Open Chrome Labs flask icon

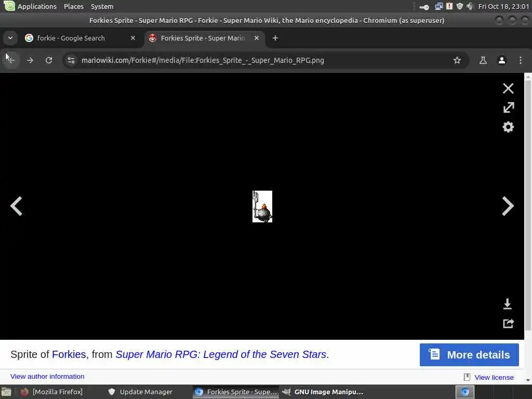[483, 60]
